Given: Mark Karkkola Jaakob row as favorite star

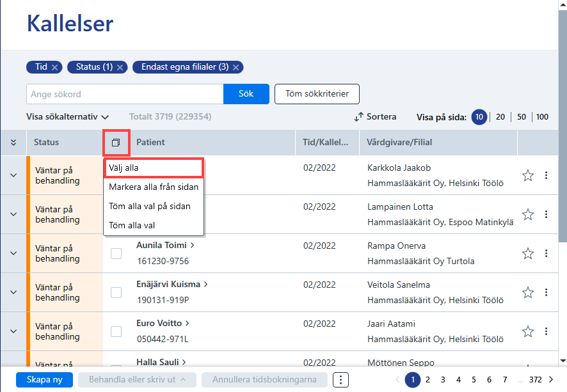Looking at the screenshot, I should click(528, 176).
